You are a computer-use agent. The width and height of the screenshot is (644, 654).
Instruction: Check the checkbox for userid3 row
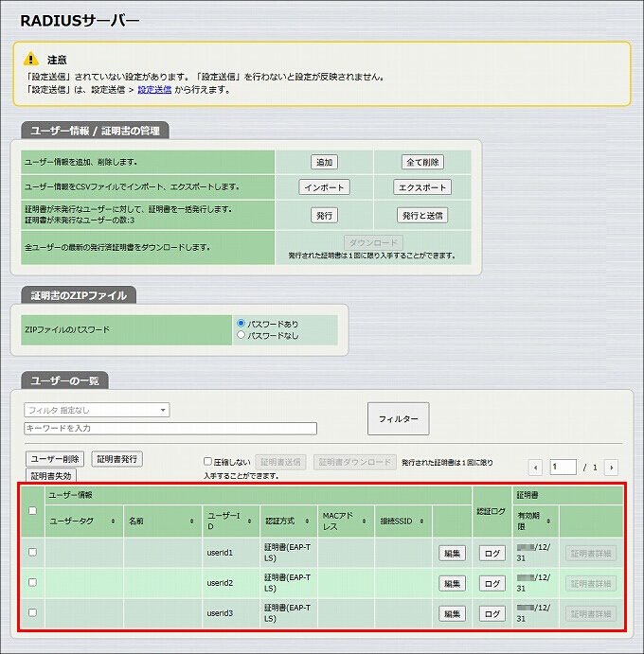click(x=32, y=612)
